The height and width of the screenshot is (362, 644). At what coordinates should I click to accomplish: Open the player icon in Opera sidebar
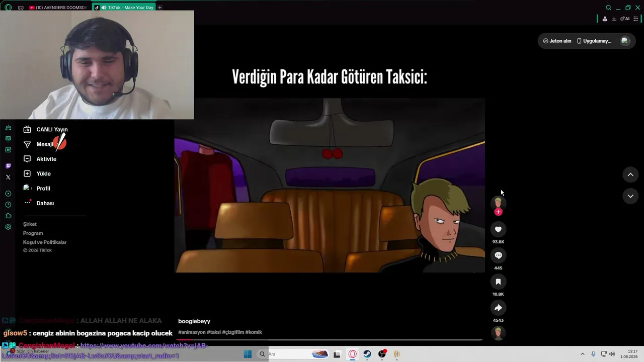(8, 194)
